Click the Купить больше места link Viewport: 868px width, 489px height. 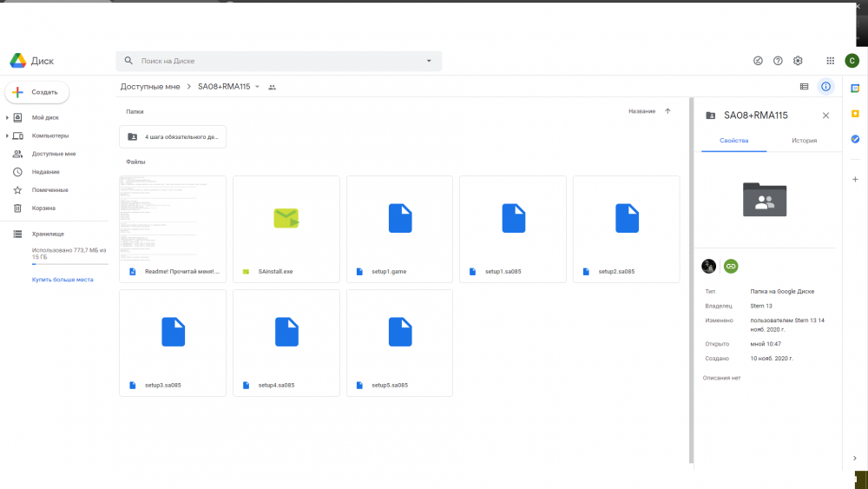(62, 280)
